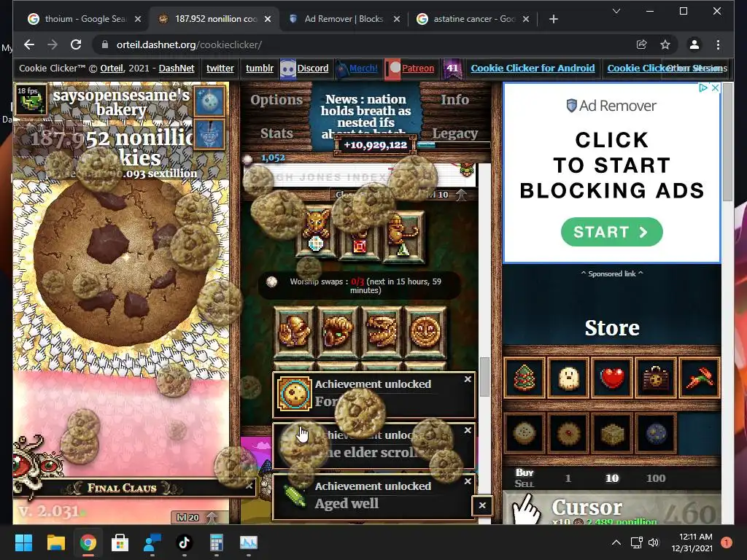Open the Orteil link
The width and height of the screenshot is (747, 560).
click(112, 68)
